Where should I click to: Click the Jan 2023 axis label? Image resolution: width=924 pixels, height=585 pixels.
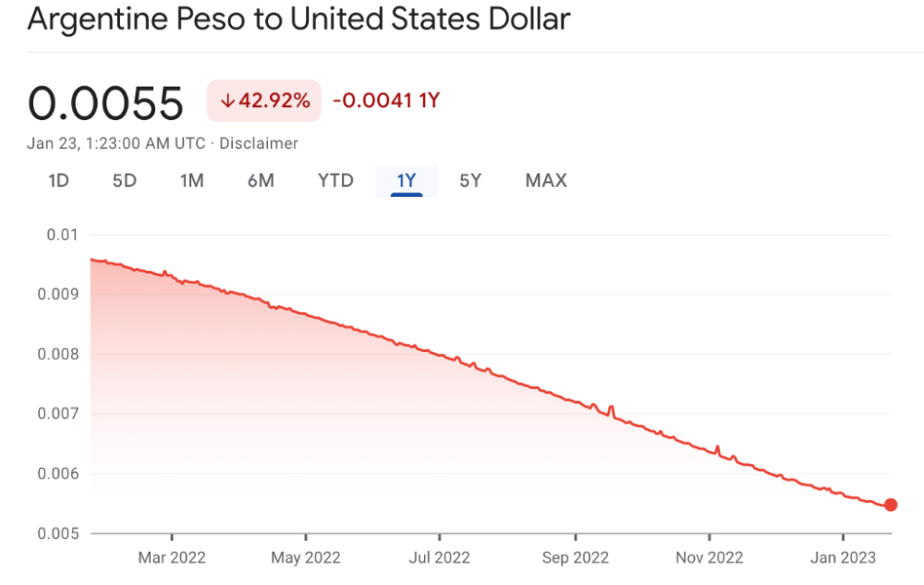pos(843,557)
